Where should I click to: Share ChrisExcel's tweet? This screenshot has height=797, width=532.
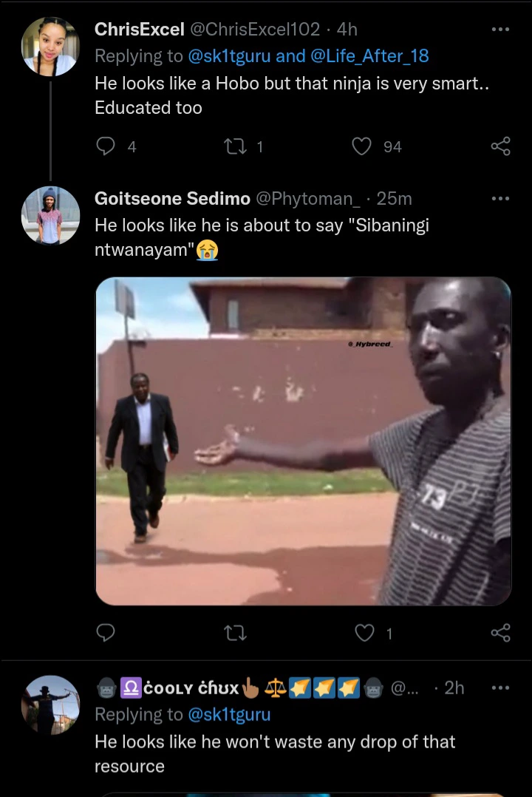(x=500, y=146)
